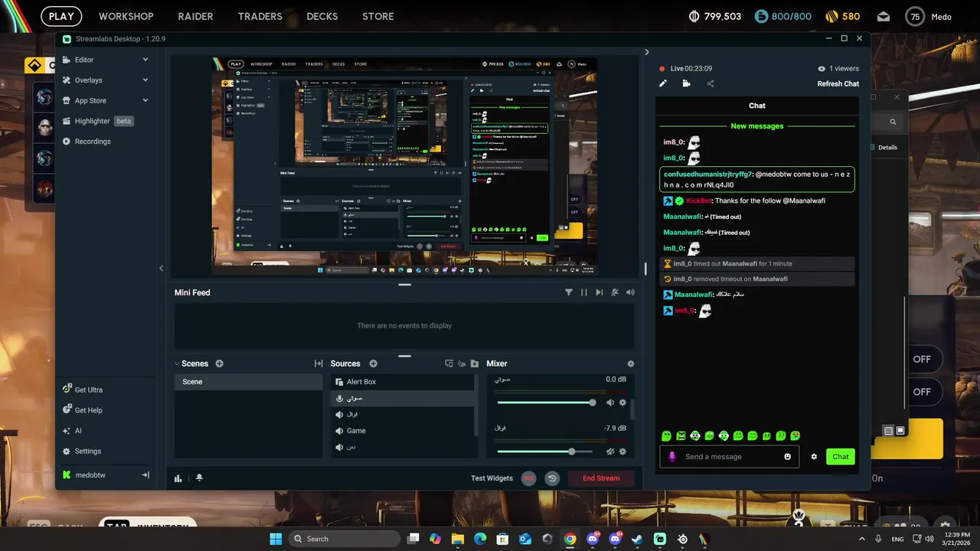Click the taskbar Search box

pyautogui.click(x=345, y=539)
